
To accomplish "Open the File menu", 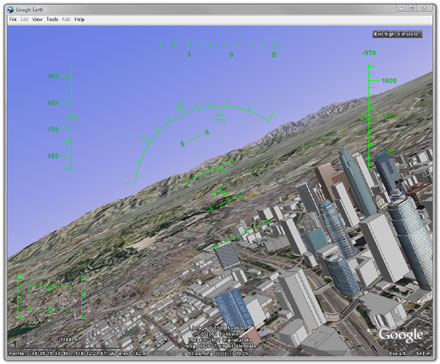I will 13,19.
